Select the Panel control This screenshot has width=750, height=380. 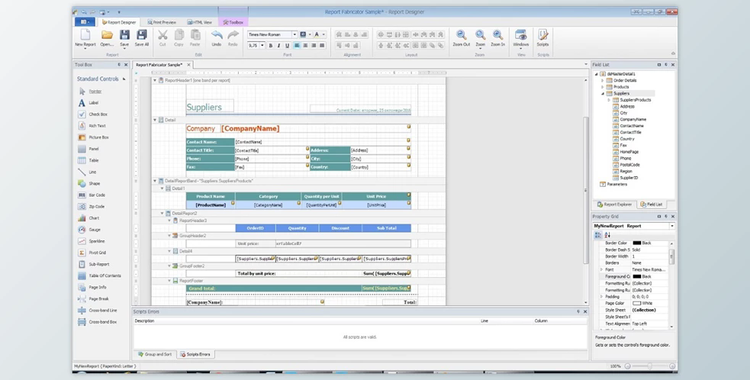pos(88,149)
